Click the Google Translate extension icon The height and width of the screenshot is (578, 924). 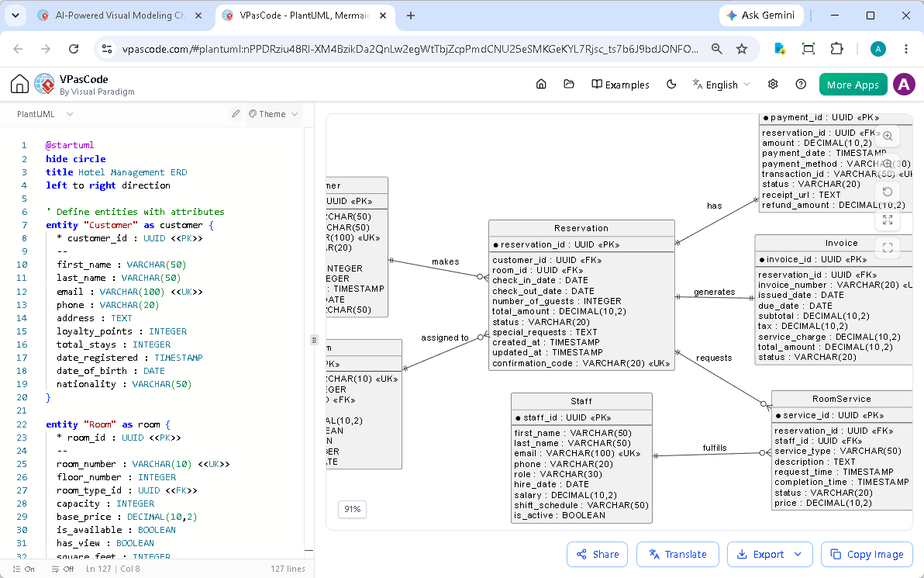click(780, 49)
